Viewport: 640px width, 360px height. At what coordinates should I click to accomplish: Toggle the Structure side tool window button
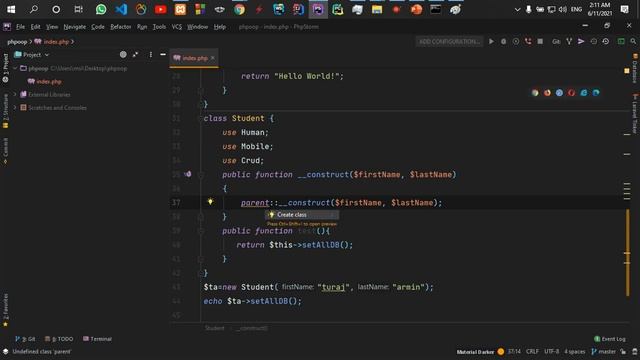[x=5, y=111]
